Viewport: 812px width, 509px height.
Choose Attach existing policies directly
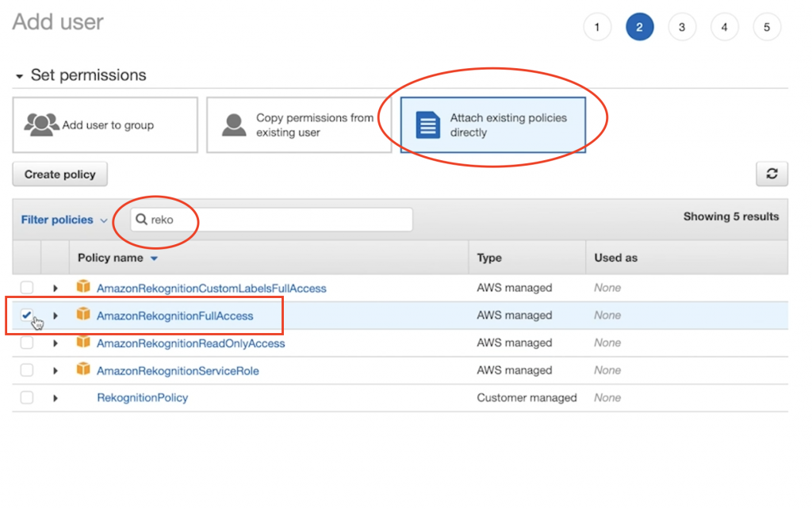493,124
